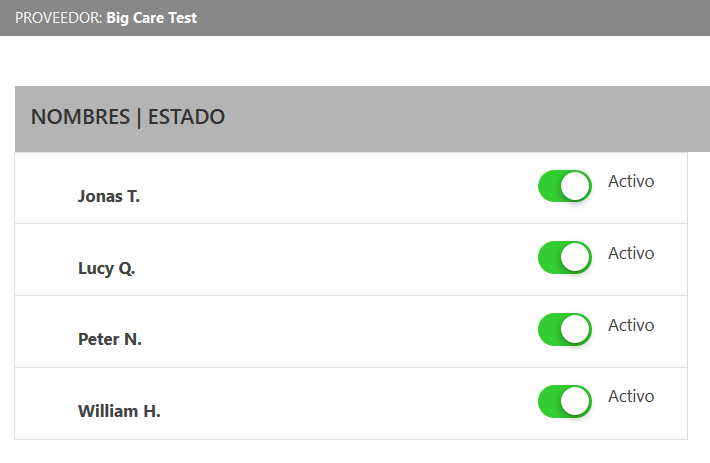Screen dimensions: 710x463
Task: Click the name Jonas T.
Action: (109, 196)
